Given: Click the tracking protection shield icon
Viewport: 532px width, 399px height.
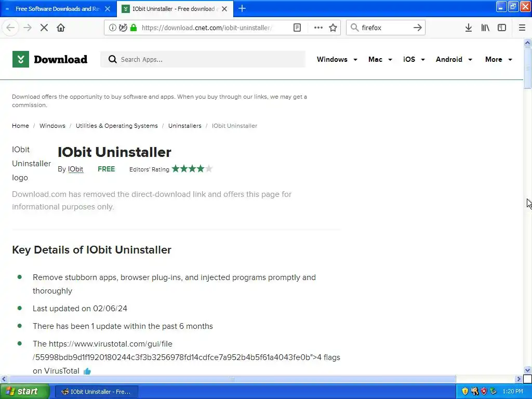Looking at the screenshot, I should click(123, 28).
